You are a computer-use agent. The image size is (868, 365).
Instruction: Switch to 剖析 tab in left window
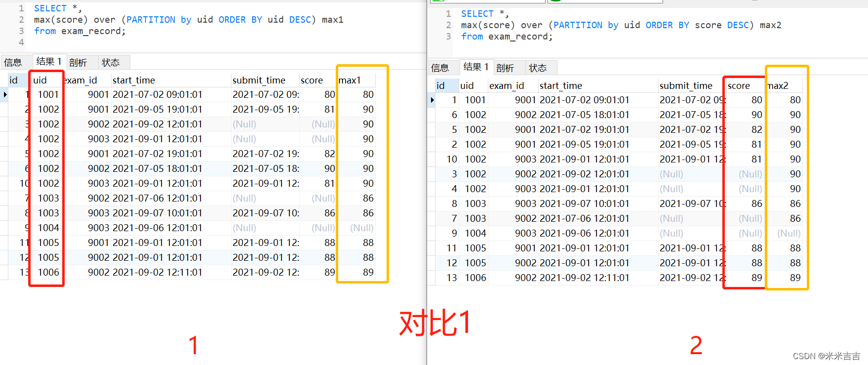point(78,62)
